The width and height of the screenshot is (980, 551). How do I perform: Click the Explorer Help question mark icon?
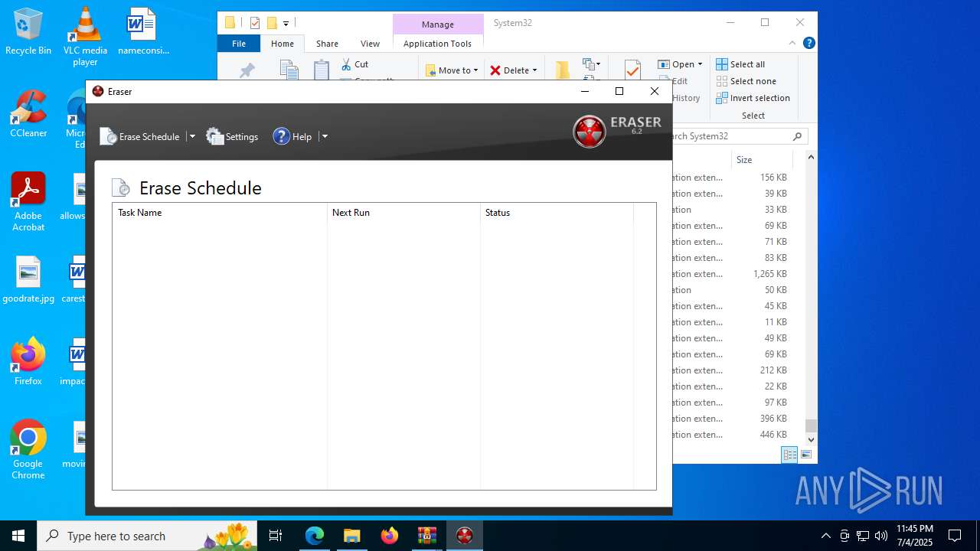pos(808,44)
